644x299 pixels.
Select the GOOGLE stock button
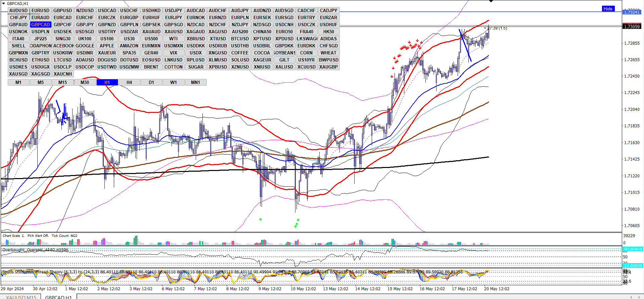pyautogui.click(x=85, y=46)
